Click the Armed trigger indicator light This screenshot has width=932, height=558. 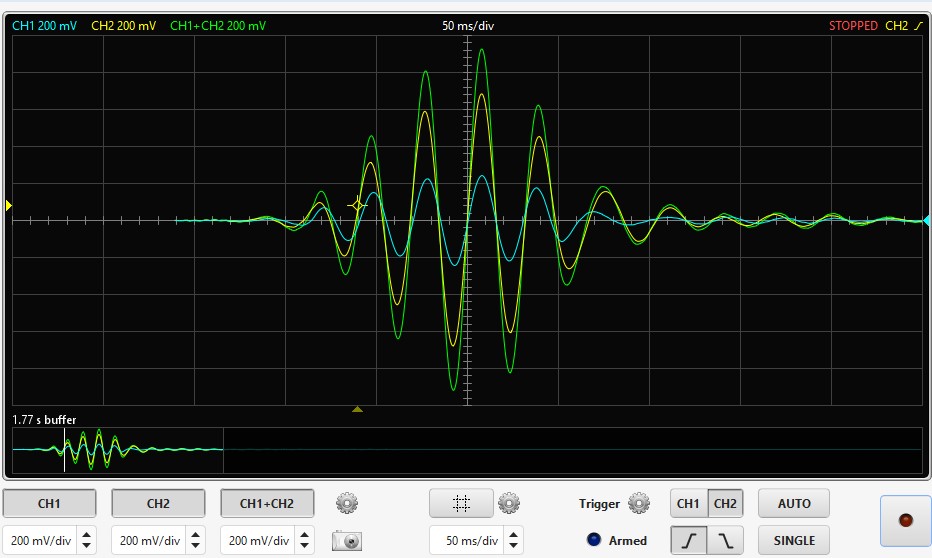pyautogui.click(x=593, y=540)
